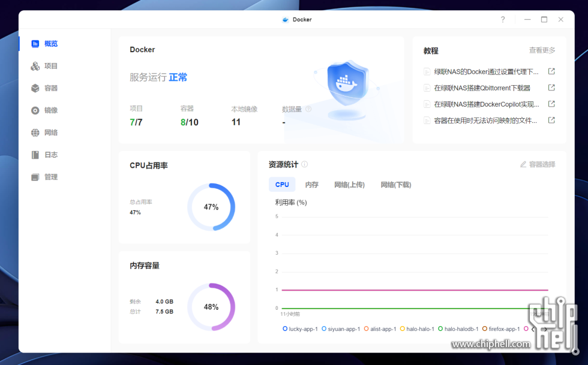Toggle halo-halo-1 legend series
Image resolution: width=588 pixels, height=365 pixels.
point(417,328)
